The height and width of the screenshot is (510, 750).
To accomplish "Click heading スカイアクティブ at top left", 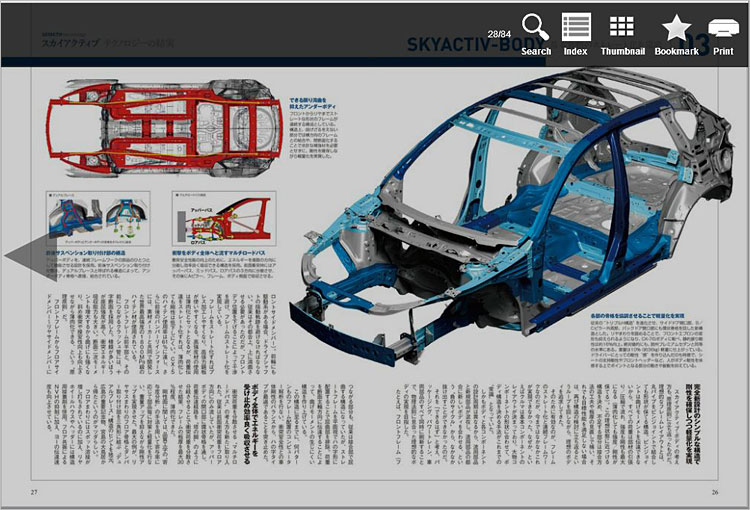I will [70, 44].
